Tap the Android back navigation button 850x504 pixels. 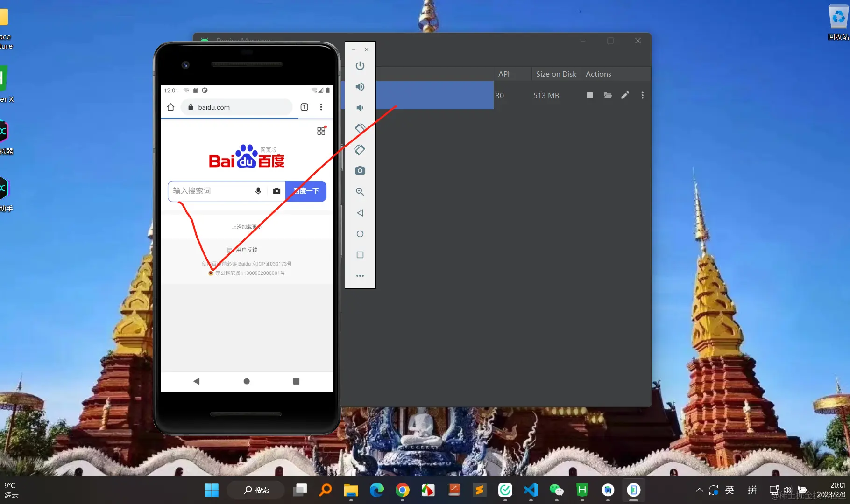pos(196,381)
